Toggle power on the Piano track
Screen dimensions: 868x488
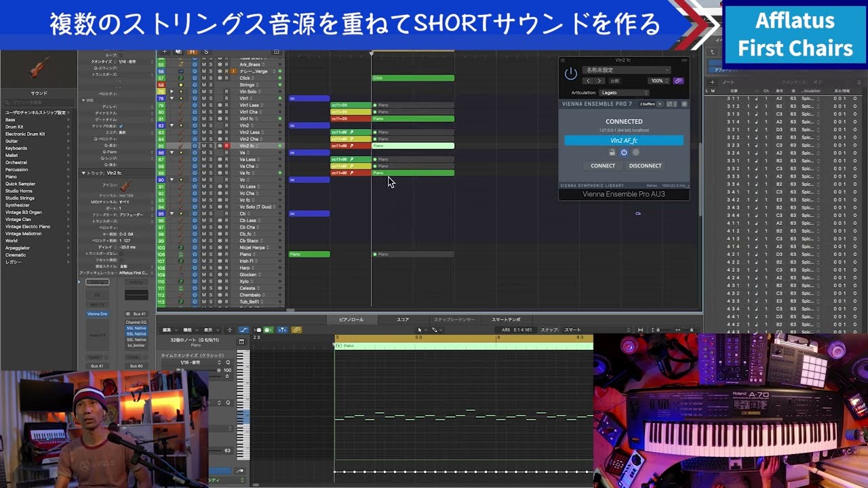coord(195,254)
